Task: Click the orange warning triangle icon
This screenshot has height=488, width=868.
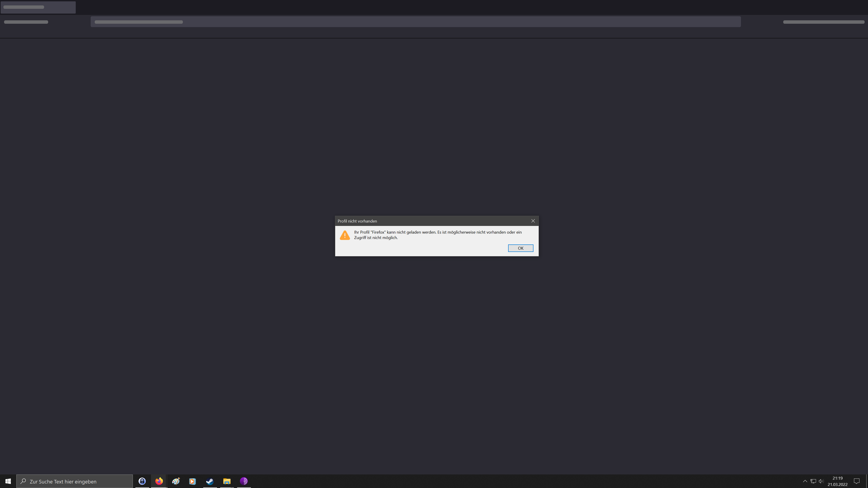Action: pyautogui.click(x=345, y=235)
